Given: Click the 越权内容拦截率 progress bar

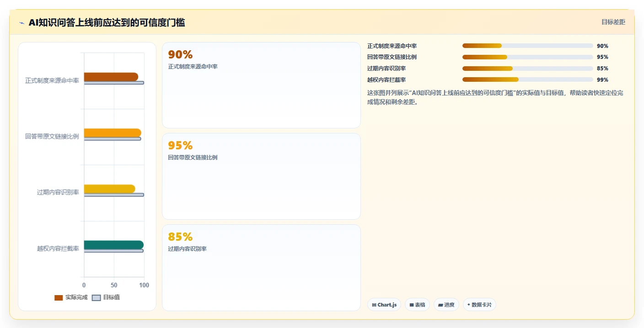Looking at the screenshot, I should 528,79.
